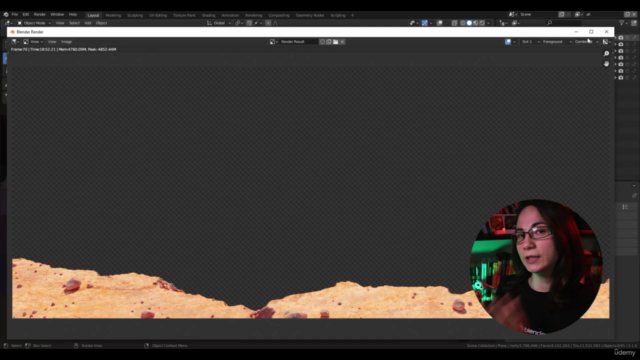Toggle render camera icon on first outliner row
Image resolution: width=640 pixels, height=360 pixels.
(x=621, y=38)
